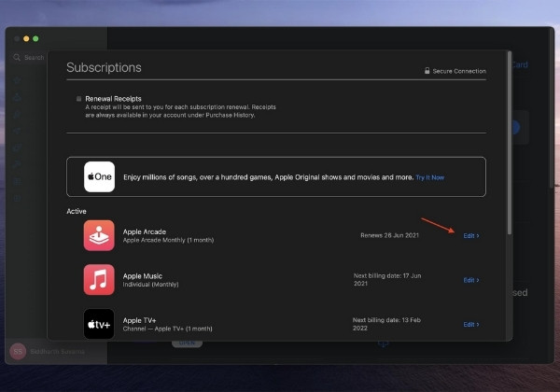Follow the Try It Now link
This screenshot has height=392, width=560.
[430, 177]
